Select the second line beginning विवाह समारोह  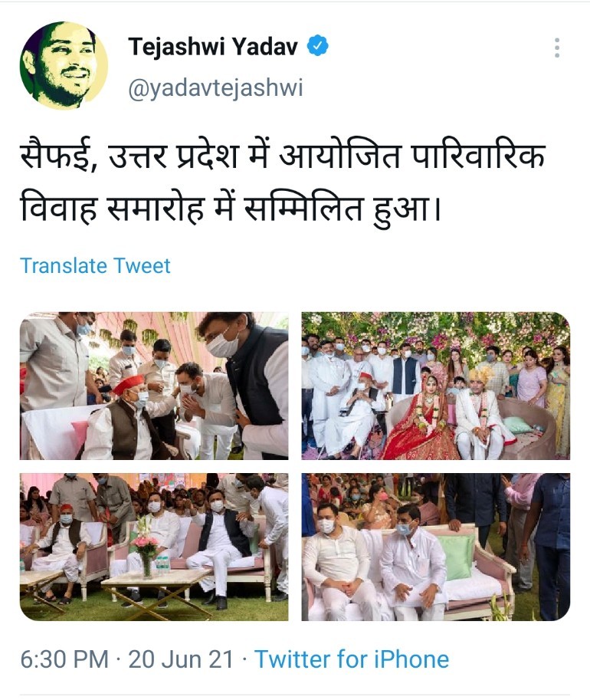tap(231, 209)
